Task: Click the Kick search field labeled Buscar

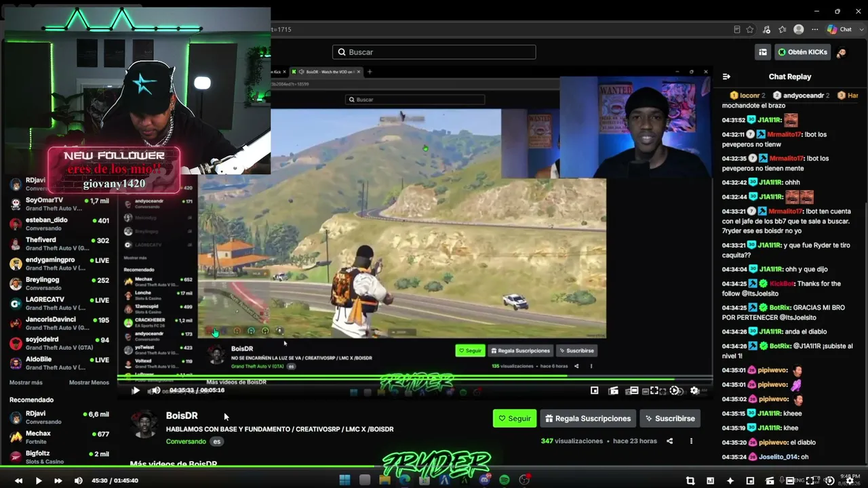Action: coord(434,52)
